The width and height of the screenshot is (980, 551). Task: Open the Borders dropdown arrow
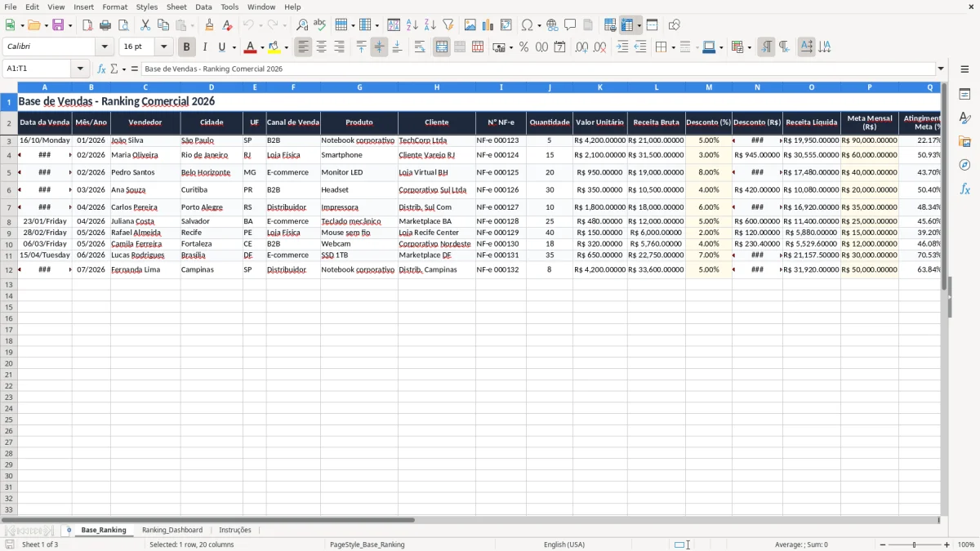[x=672, y=47]
